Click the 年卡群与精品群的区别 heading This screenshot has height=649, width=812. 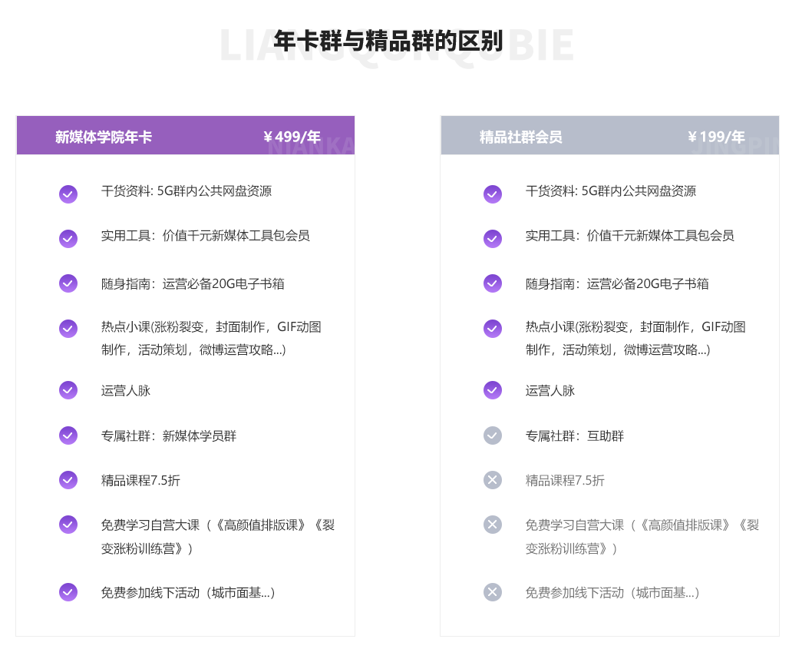point(388,41)
